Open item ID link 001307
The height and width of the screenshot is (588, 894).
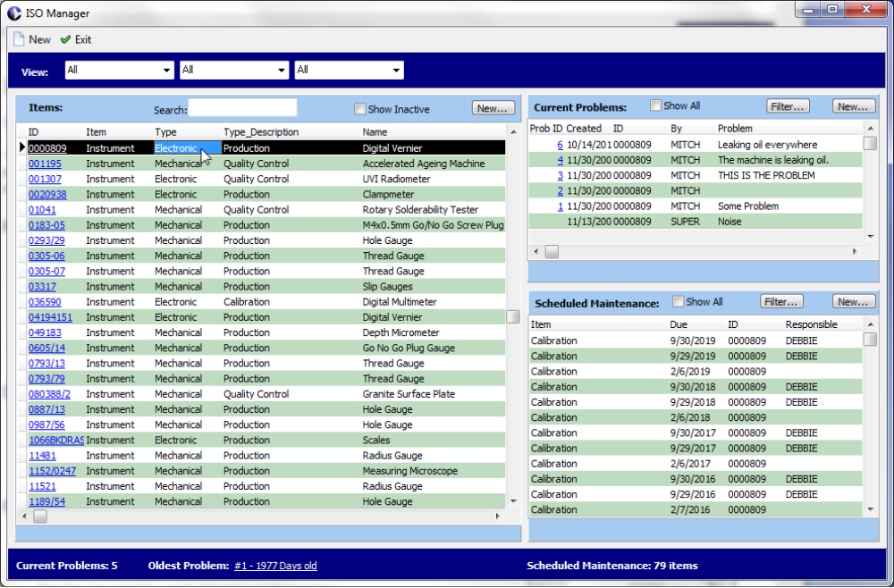point(45,179)
